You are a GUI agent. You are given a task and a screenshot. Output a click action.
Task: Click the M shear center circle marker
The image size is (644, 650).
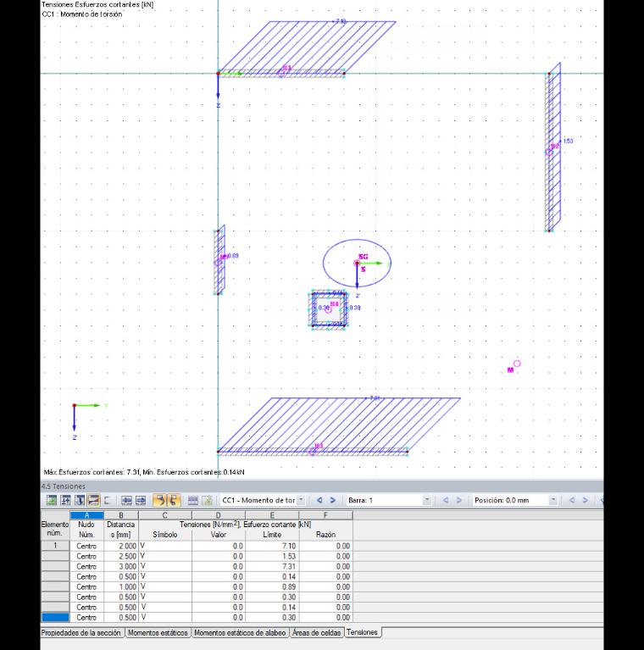[x=517, y=364]
